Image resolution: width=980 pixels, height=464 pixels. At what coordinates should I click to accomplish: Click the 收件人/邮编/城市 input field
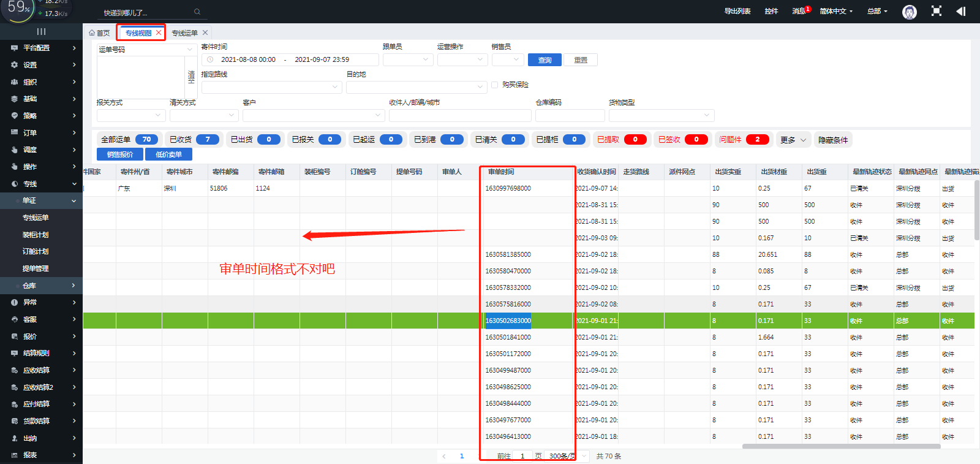(x=460, y=115)
